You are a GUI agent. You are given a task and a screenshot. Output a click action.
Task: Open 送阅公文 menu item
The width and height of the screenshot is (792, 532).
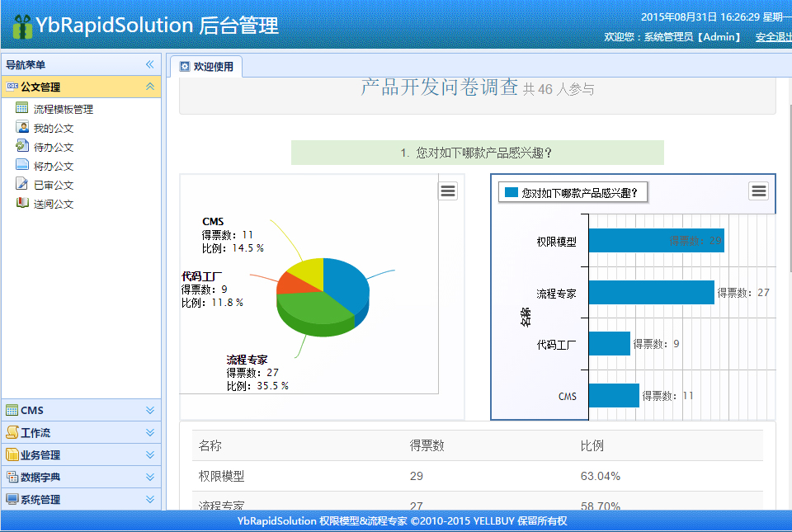click(54, 204)
